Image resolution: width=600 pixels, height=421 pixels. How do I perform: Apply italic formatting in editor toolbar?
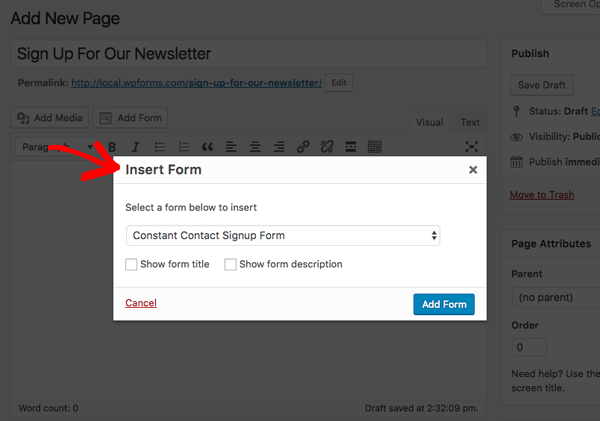135,147
